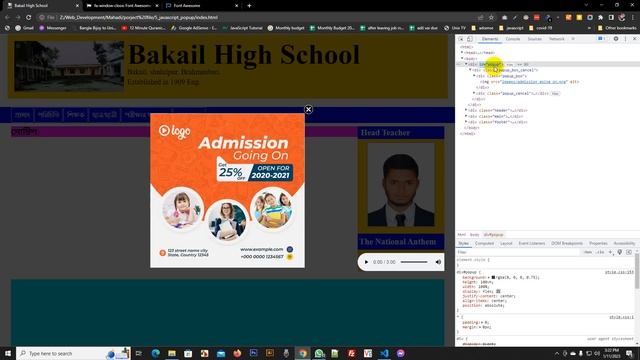Collapse the body element node
This screenshot has width=640, height=360.
click(462, 58)
